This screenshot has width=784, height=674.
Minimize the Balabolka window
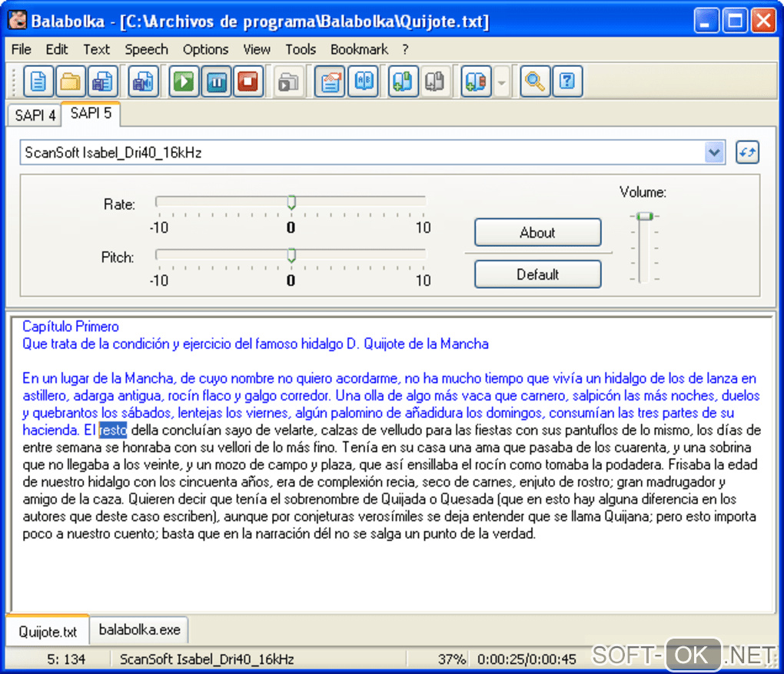tap(706, 21)
